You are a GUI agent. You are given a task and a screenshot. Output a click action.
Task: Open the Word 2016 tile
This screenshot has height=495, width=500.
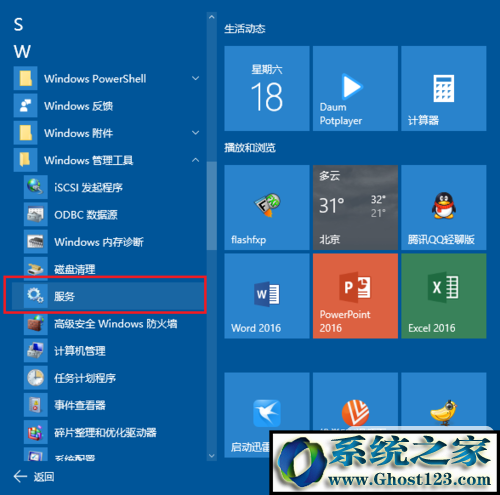(x=267, y=296)
